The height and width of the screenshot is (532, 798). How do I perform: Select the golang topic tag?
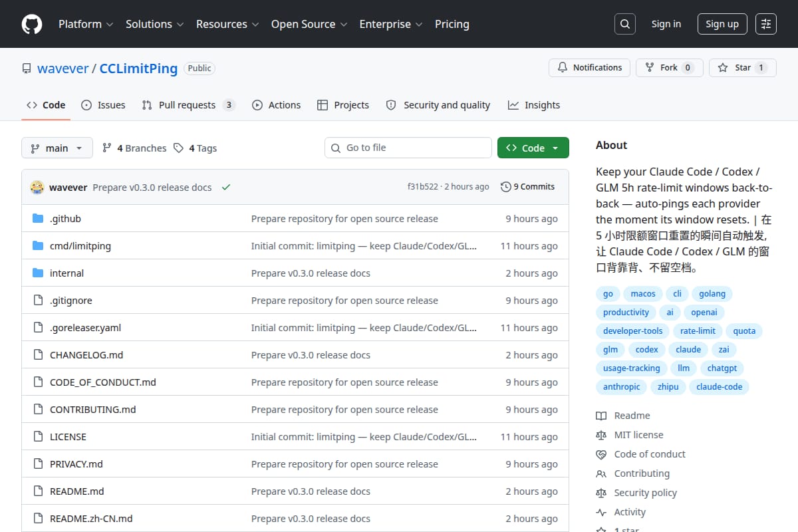click(x=712, y=293)
